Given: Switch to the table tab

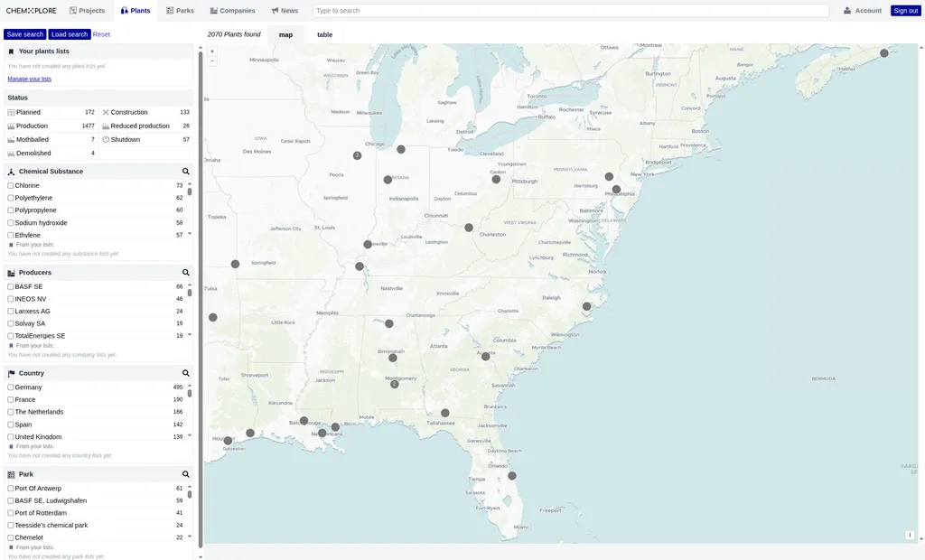Looking at the screenshot, I should tap(324, 35).
